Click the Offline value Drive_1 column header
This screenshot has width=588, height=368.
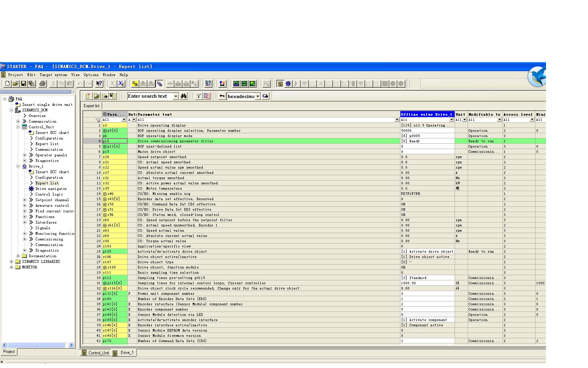(427, 114)
